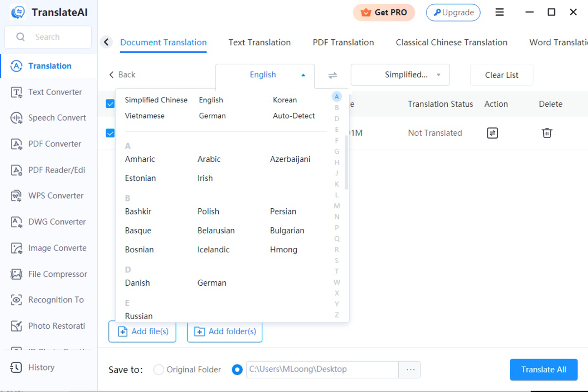
Task: Click the Upgrade key button
Action: [x=453, y=12]
